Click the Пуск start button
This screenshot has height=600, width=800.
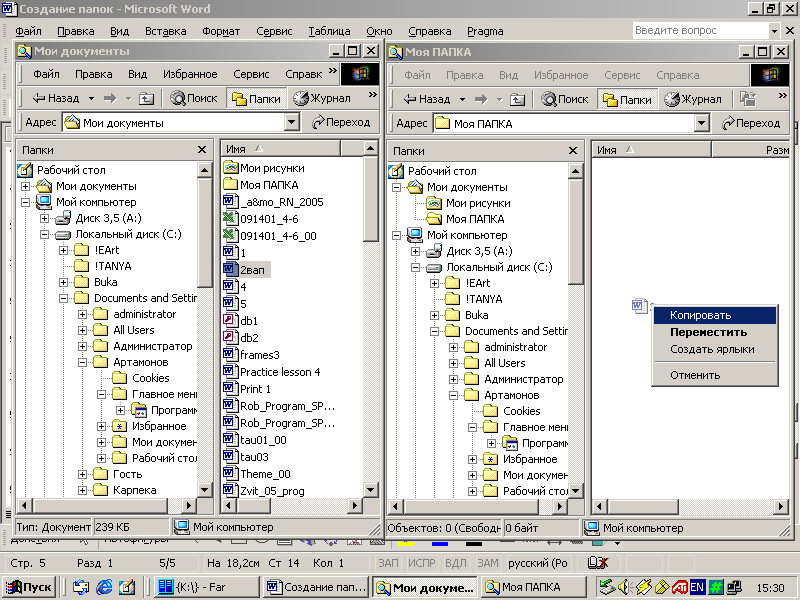coord(29,587)
